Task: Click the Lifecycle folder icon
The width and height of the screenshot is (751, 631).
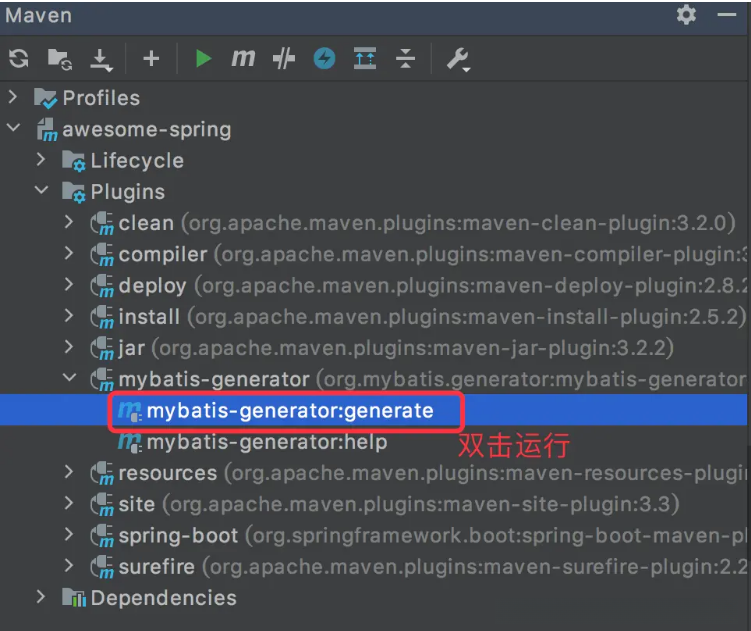Action: (74, 161)
